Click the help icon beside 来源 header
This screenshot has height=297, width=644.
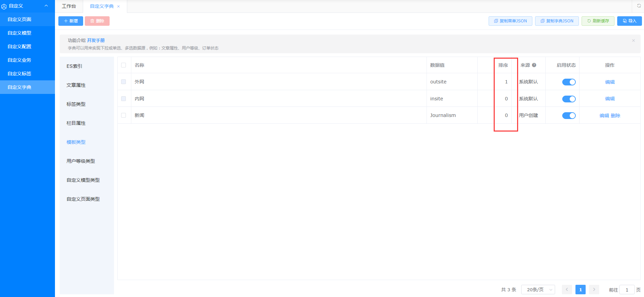pyautogui.click(x=534, y=65)
